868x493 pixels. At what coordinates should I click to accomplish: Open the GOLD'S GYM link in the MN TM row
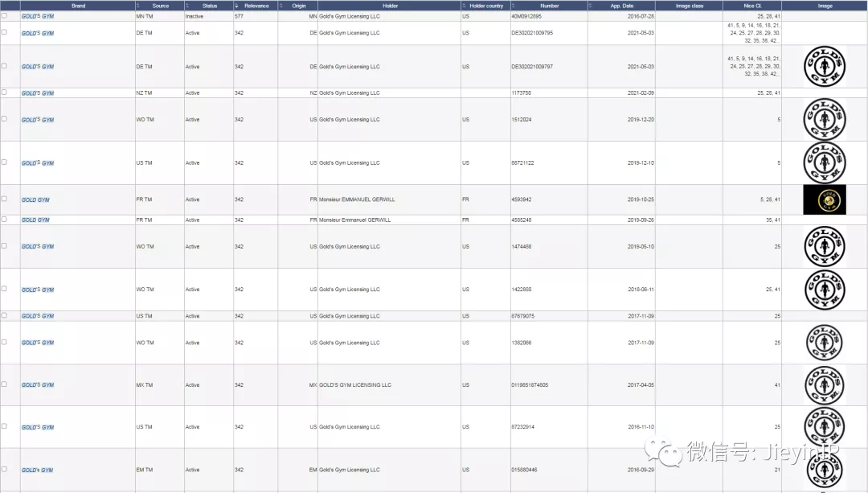(38, 17)
